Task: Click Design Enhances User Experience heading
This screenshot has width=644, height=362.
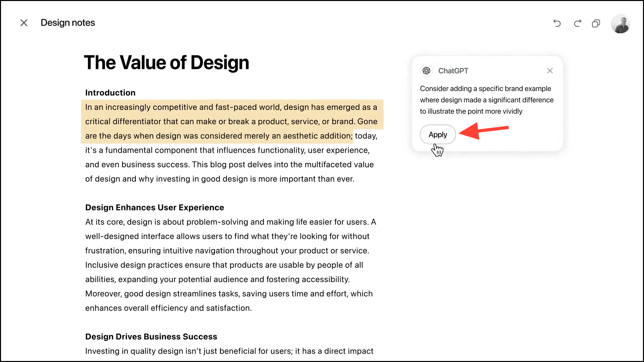Action: (154, 207)
